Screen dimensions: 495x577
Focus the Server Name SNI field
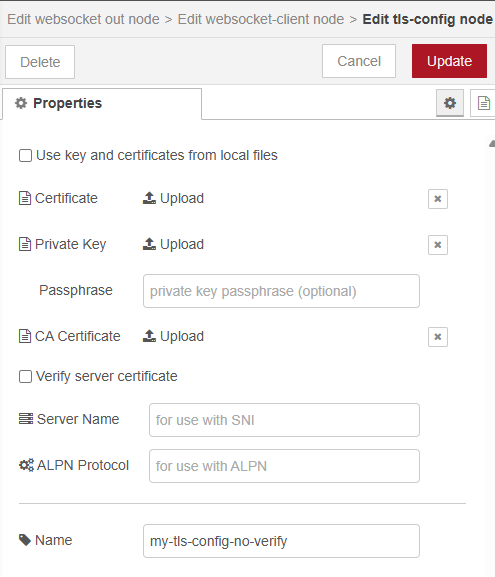coord(284,420)
